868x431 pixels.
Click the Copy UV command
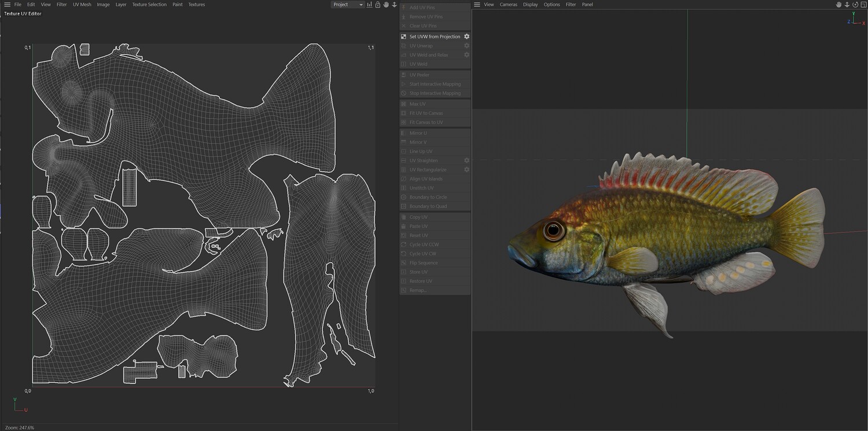tap(435, 217)
